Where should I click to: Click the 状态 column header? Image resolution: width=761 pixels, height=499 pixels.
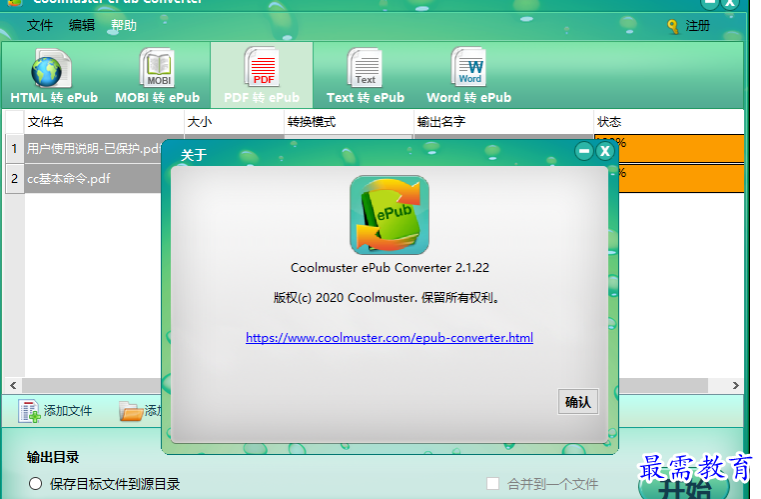pyautogui.click(x=669, y=122)
